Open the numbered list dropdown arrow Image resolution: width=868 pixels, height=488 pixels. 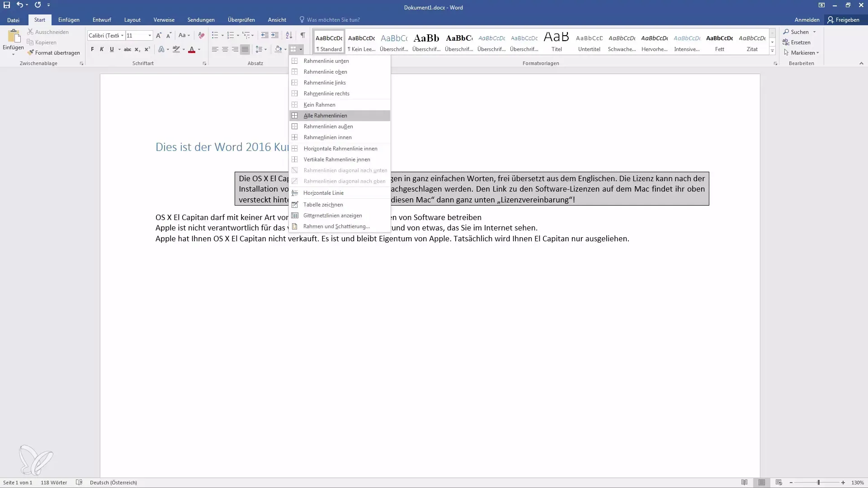[x=238, y=35]
